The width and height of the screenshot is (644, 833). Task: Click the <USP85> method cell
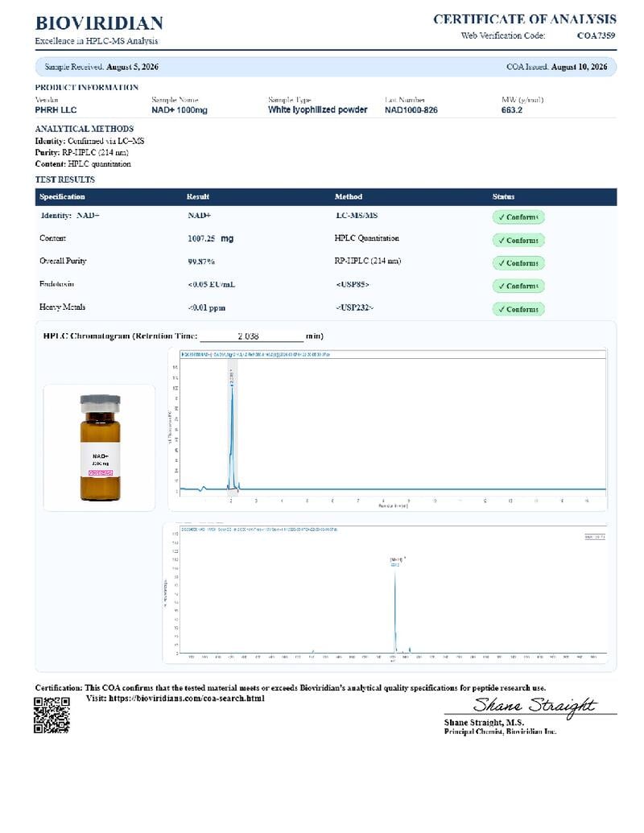353,284
